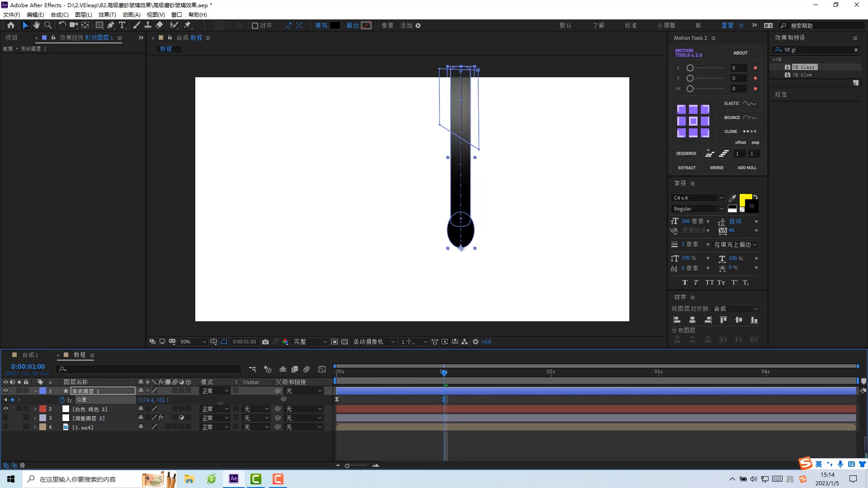The height and width of the screenshot is (488, 868).
Task: Select the Elastic easing preset icon
Action: coord(750,103)
